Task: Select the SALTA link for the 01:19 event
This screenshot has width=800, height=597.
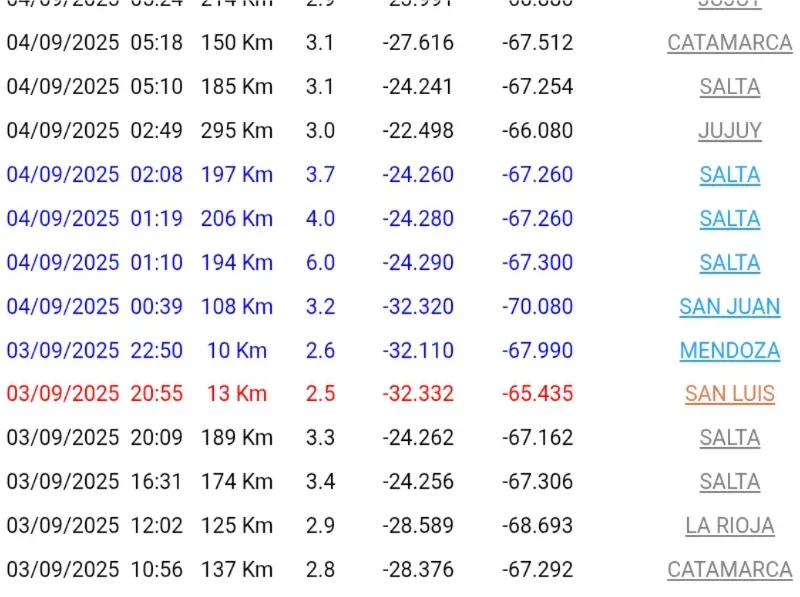Action: (729, 219)
